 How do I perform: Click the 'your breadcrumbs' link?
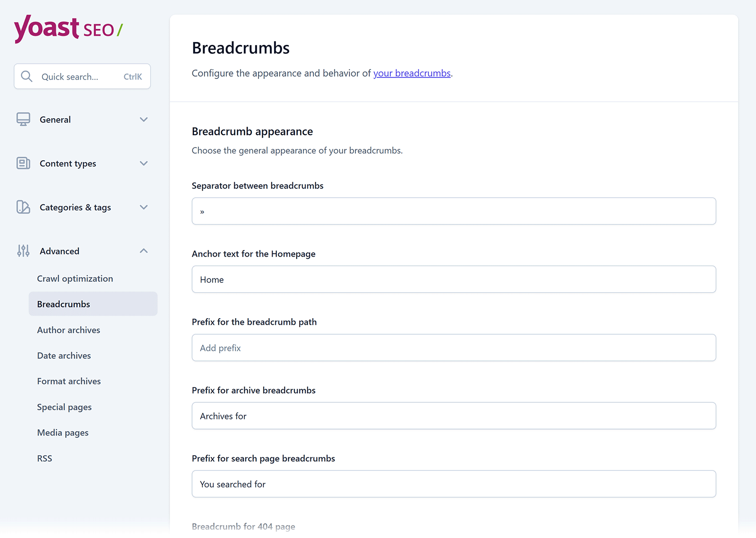click(412, 73)
